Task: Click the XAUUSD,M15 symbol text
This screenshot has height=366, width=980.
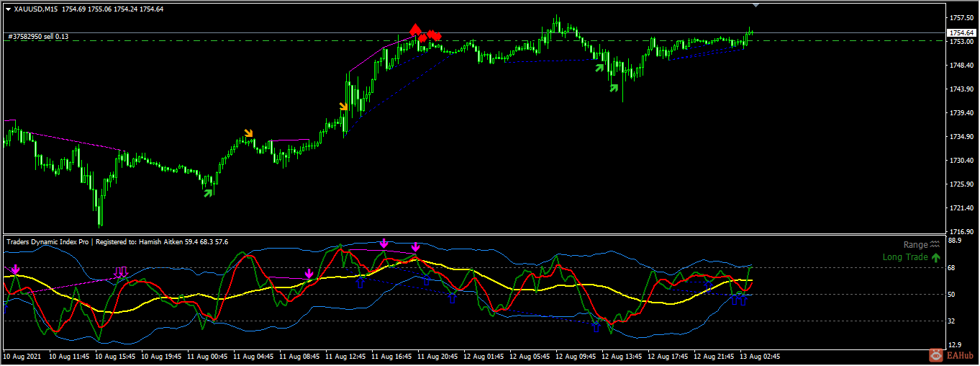Action: pyautogui.click(x=36, y=9)
